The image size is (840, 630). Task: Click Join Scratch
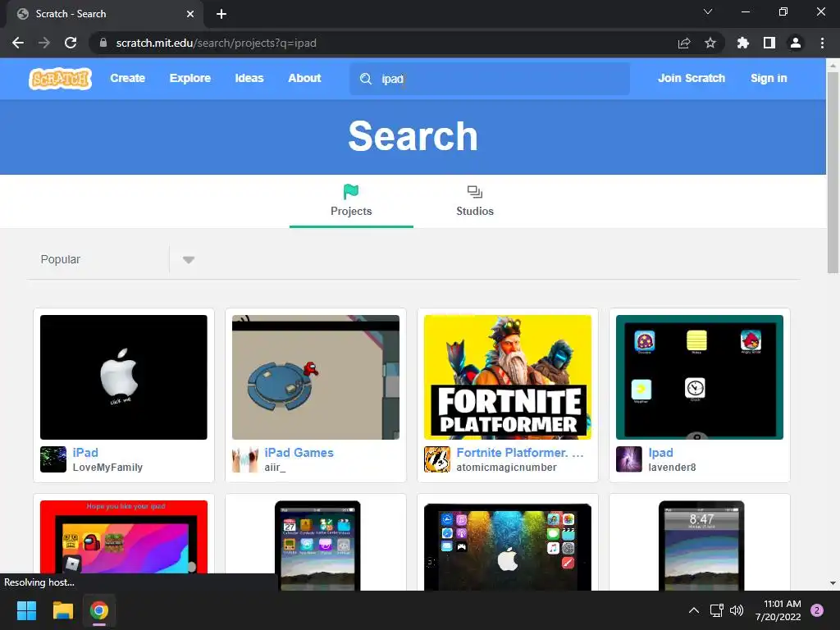[691, 78]
